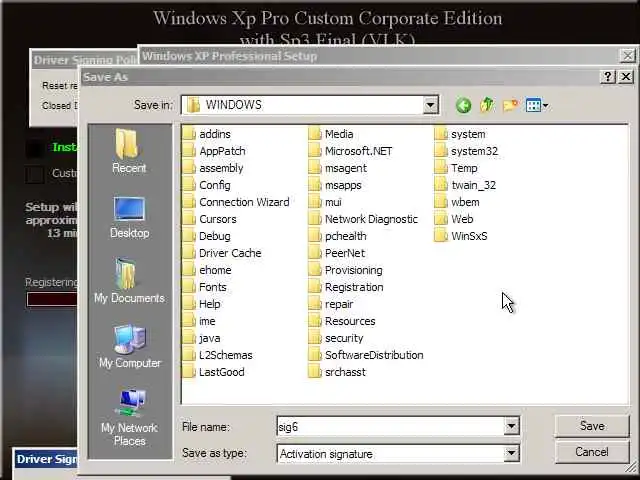Viewport: 640px width, 480px height.
Task: Go back using the green arrow
Action: click(x=463, y=105)
